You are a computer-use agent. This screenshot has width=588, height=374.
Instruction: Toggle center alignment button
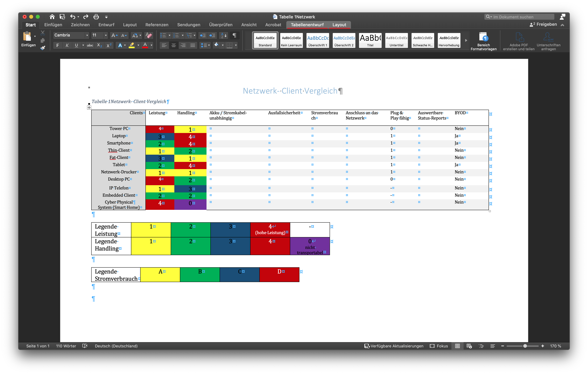(174, 45)
